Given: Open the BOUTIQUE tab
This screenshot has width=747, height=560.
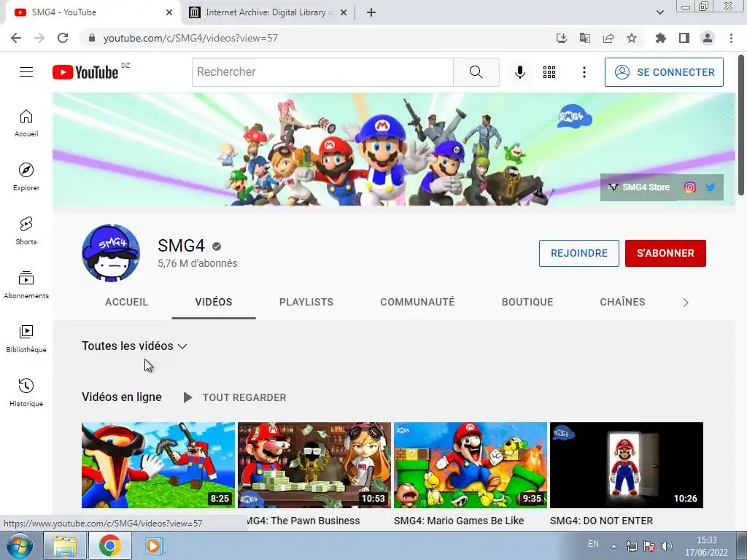Looking at the screenshot, I should click(527, 302).
